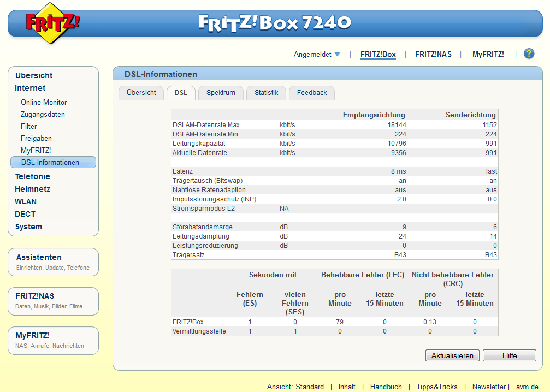Switch to the Übersicht tab in DSL-Informationen
Screen dimensions: 550x392
click(x=141, y=93)
